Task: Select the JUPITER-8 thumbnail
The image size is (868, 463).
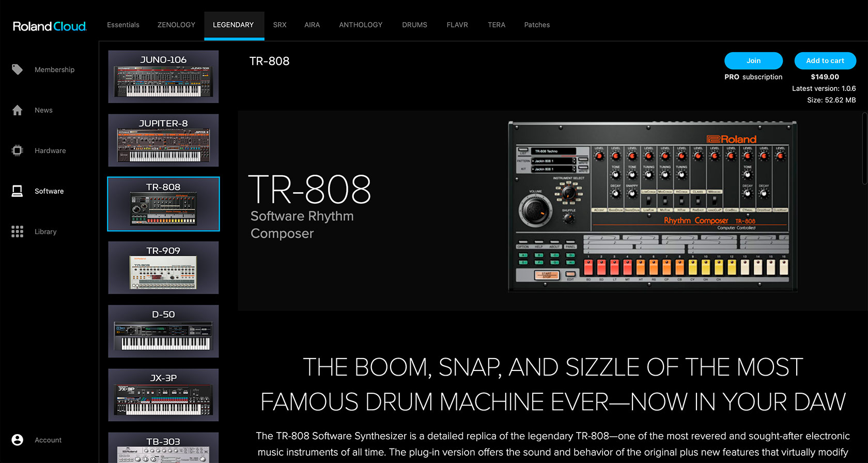Action: pyautogui.click(x=163, y=140)
